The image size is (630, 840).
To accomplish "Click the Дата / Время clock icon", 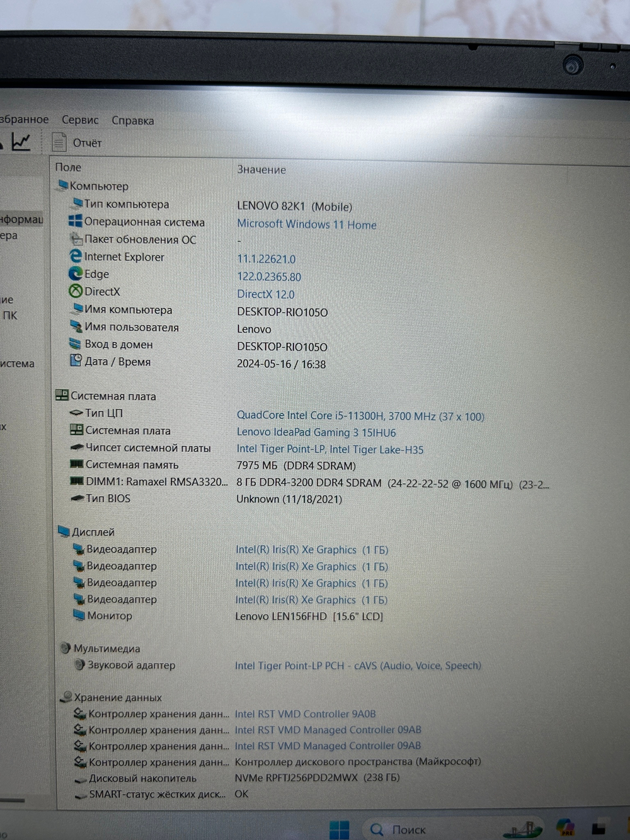I will pyautogui.click(x=76, y=360).
